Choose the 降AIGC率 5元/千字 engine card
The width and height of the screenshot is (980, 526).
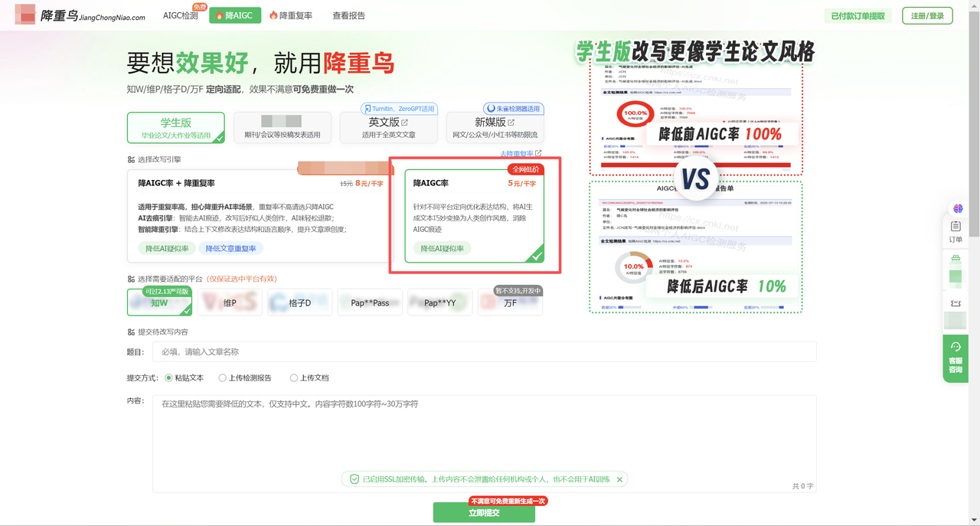click(475, 216)
